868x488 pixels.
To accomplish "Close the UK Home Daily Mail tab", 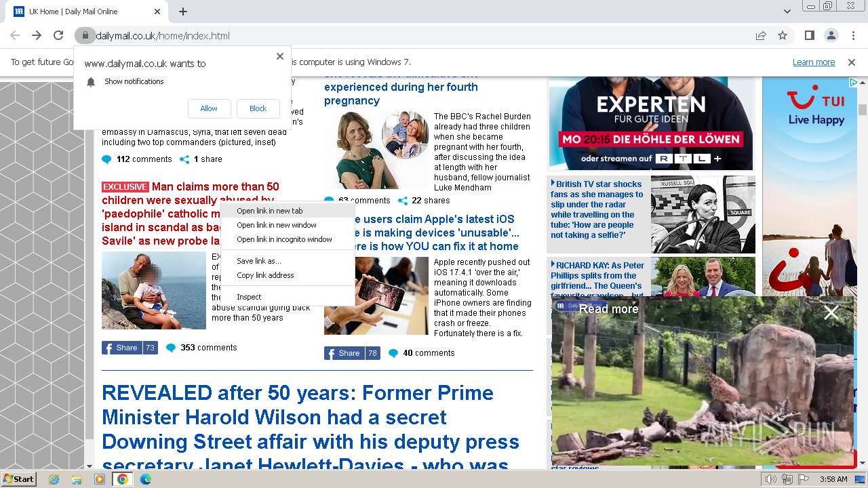I will coord(157,12).
